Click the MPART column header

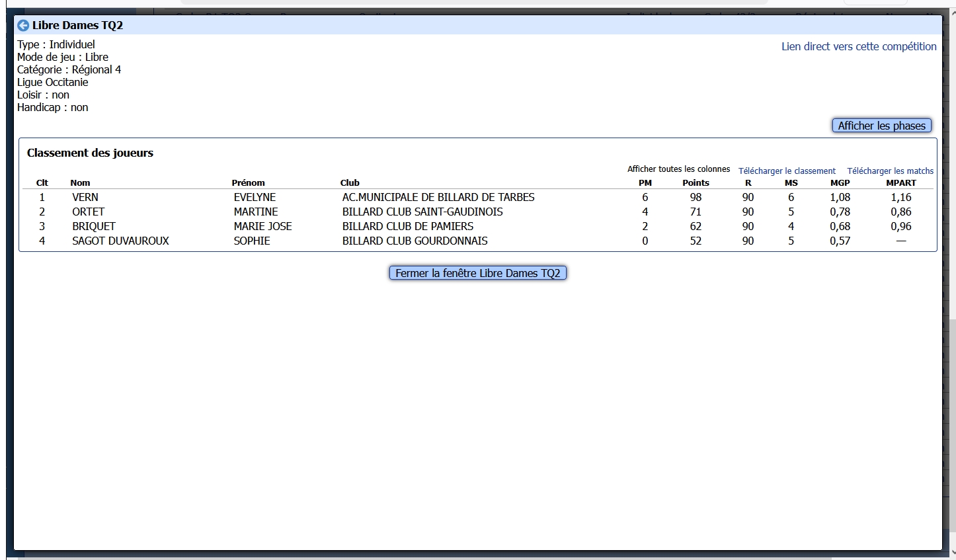coord(900,183)
